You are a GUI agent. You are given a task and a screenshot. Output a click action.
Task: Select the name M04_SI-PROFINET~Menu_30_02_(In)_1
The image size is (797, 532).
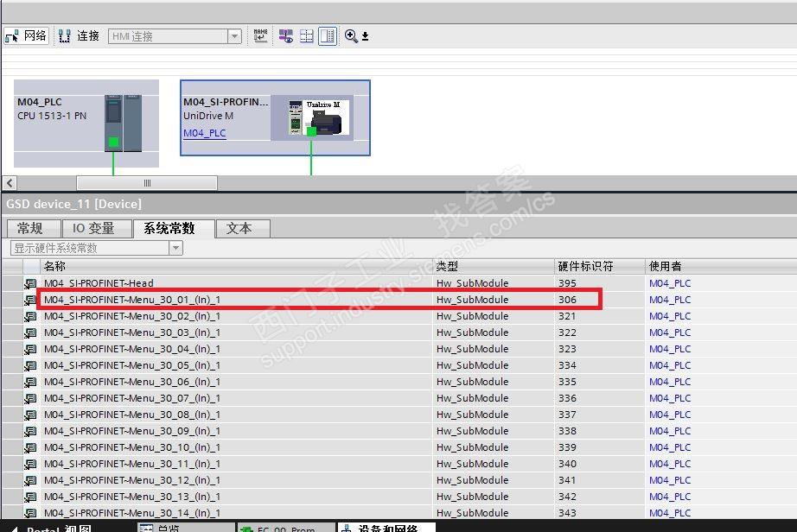click(x=132, y=316)
